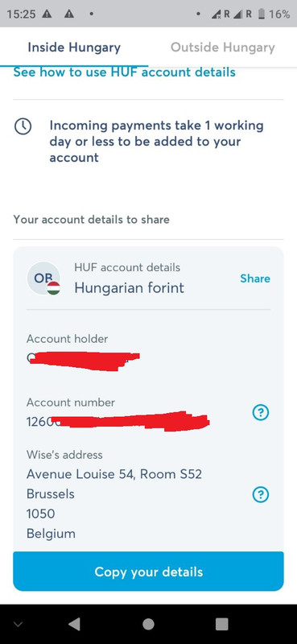Tap Android recent apps square button
The image size is (297, 644).
click(x=222, y=624)
